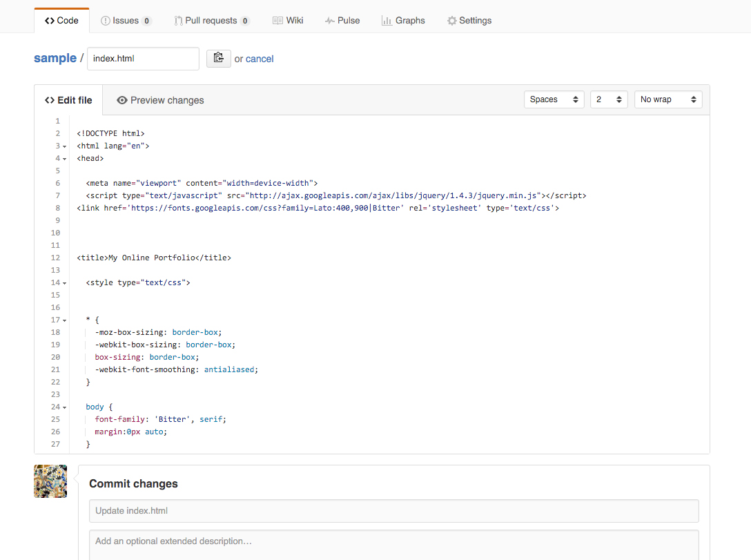Click the Graphs bar chart icon

point(387,21)
